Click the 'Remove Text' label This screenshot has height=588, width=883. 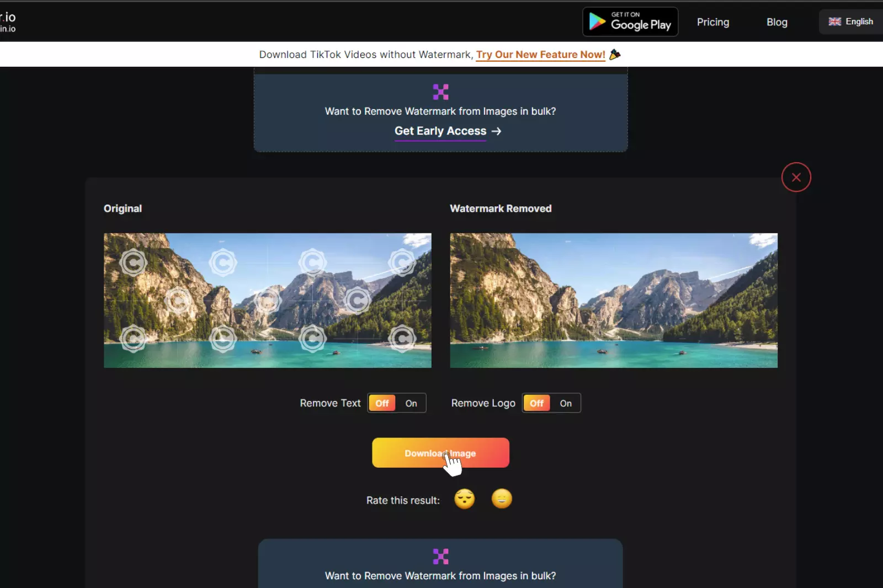click(x=330, y=403)
